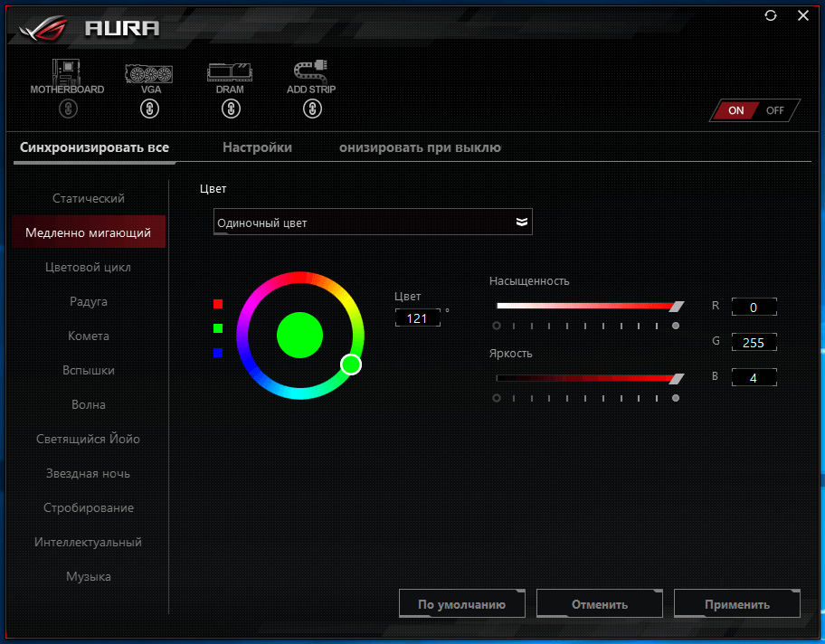Click the По умолчанию button
The image size is (825, 644).
pyautogui.click(x=461, y=604)
